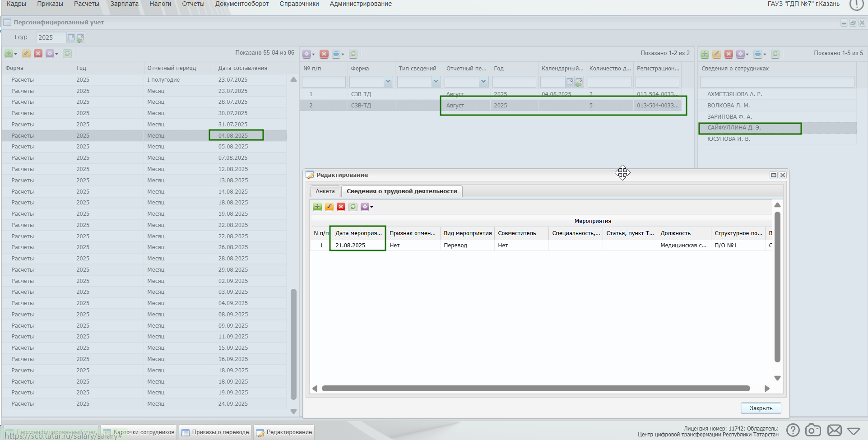This screenshot has height=440, width=868.
Task: Open the Документооборот menu
Action: 242,4
